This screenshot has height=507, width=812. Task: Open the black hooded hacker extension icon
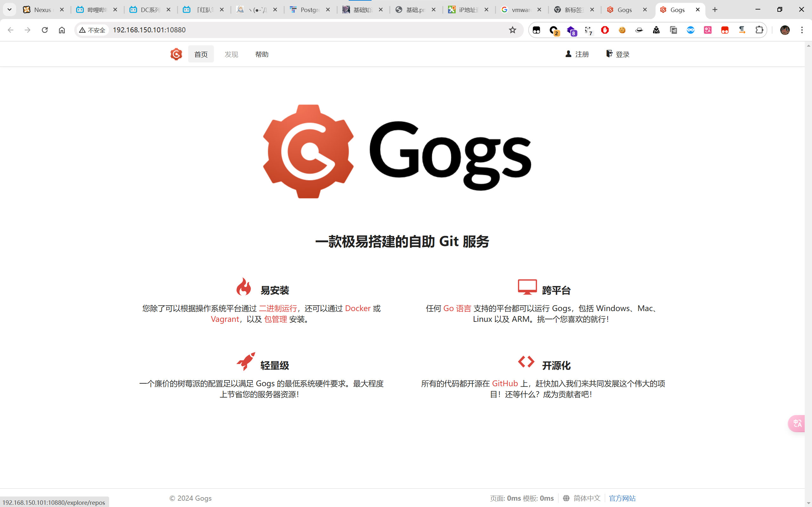pos(656,30)
